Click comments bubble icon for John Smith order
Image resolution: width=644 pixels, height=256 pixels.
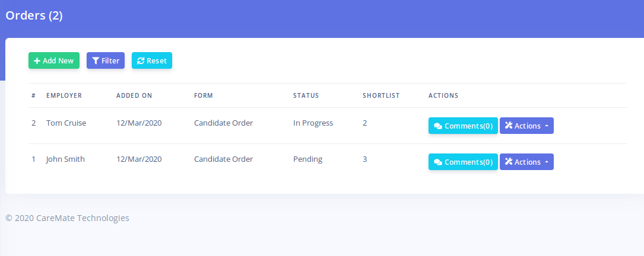438,162
